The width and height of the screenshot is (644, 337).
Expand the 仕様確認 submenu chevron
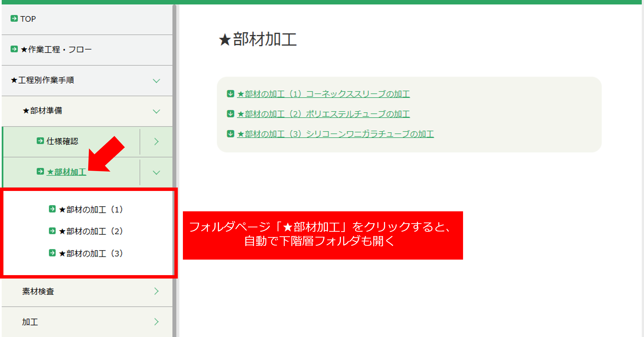coord(156,141)
